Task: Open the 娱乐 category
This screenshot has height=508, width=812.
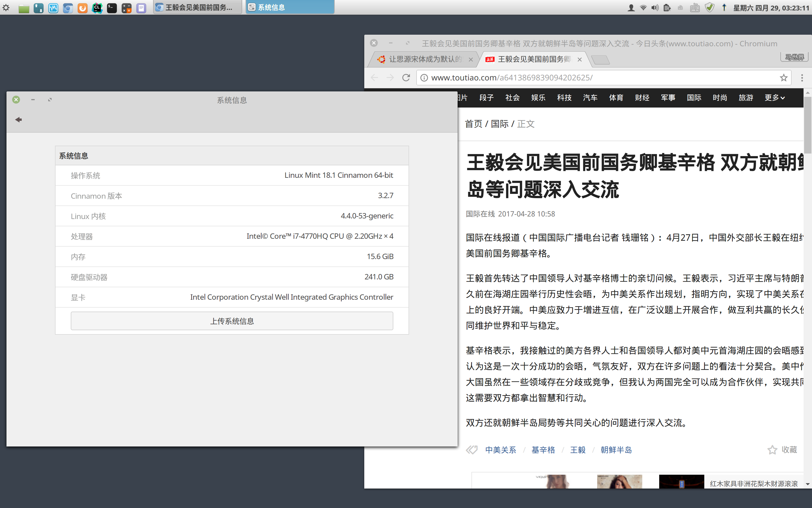Action: point(538,97)
